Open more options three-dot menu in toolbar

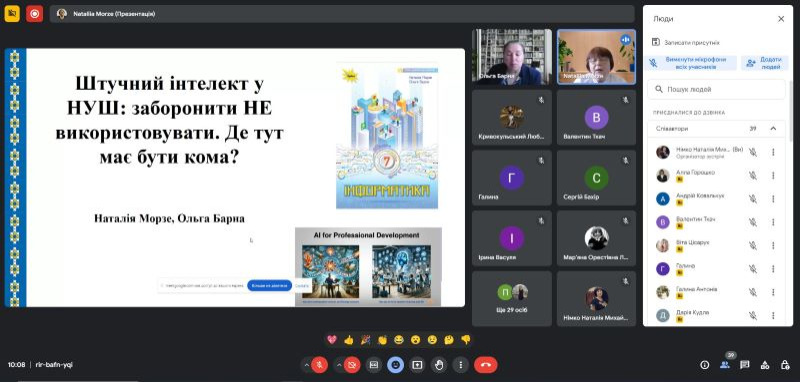(461, 365)
